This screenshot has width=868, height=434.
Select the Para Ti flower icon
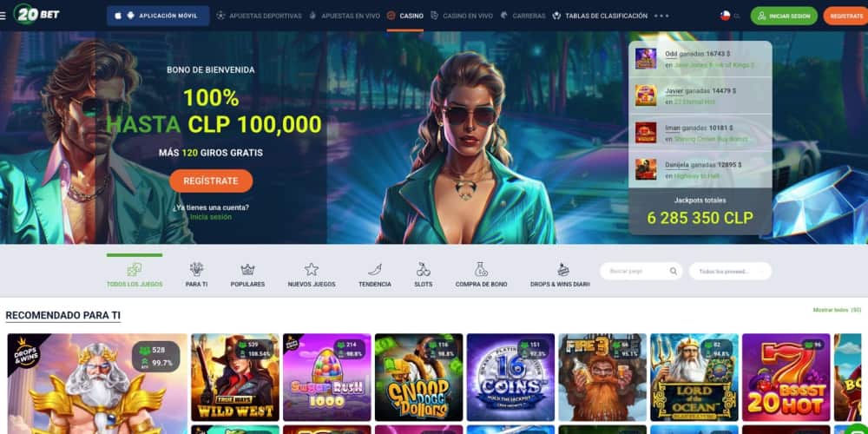point(196,270)
